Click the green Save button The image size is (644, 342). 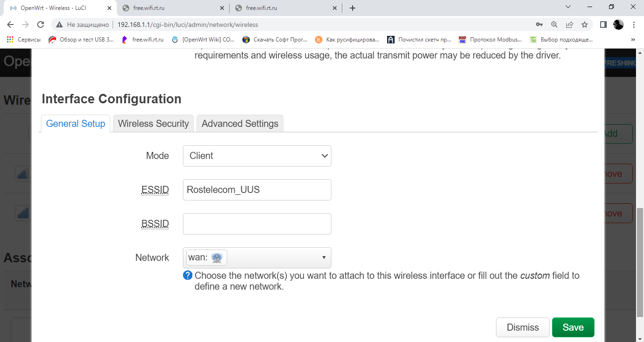[573, 327]
